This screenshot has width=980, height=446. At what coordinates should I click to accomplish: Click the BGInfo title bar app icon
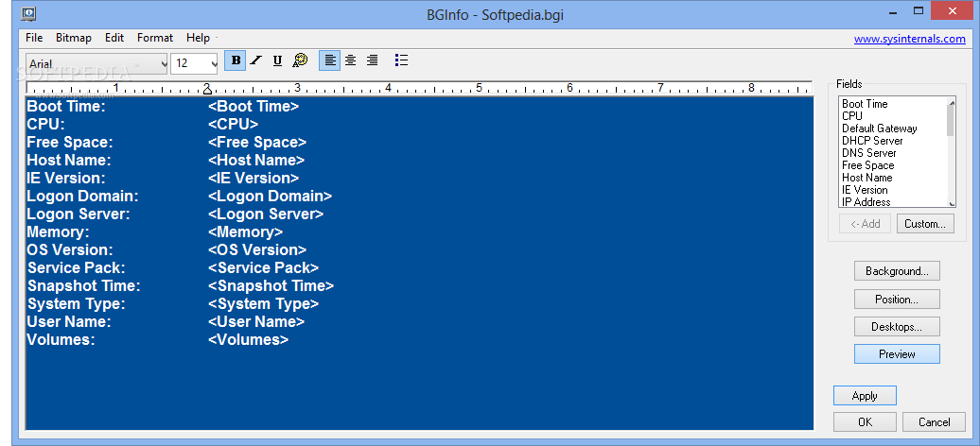tap(28, 13)
